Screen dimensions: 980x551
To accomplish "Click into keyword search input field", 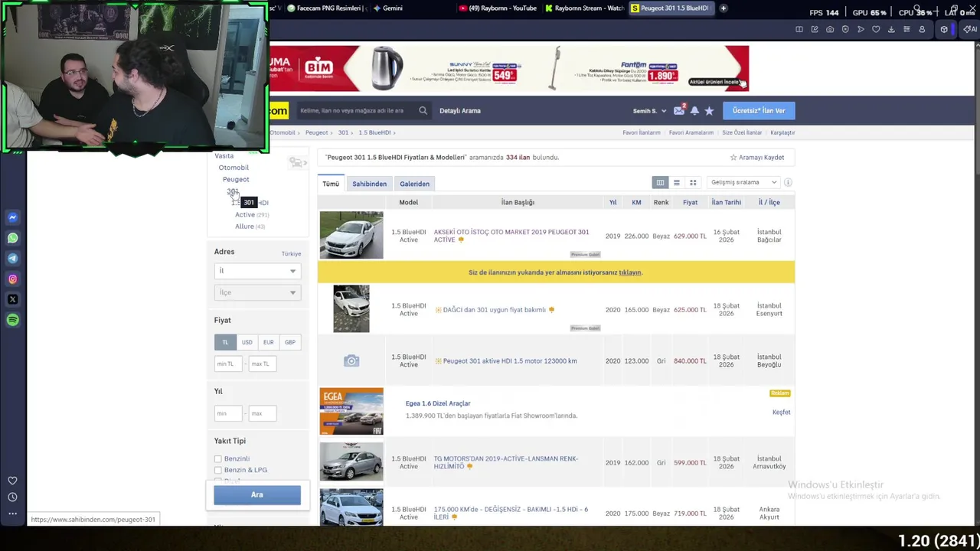I will [356, 111].
